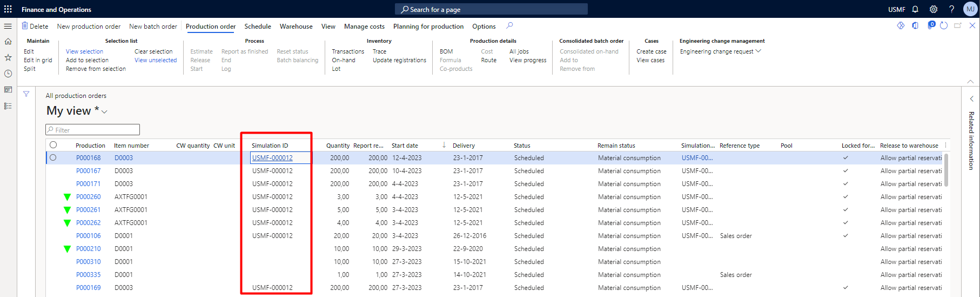Click green marker on P000260 row
This screenshot has width=980, height=297.
click(67, 197)
